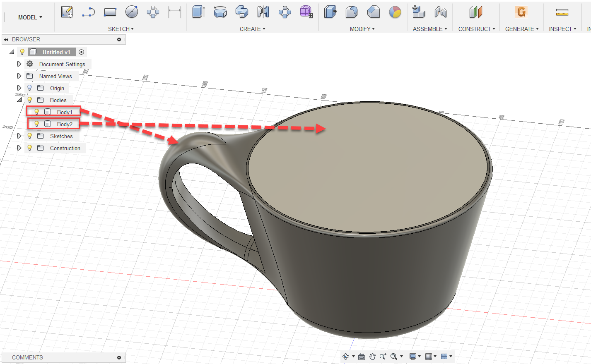Select Body2 in the Bodies list
Viewport: 591px width, 364px height.
tap(65, 124)
